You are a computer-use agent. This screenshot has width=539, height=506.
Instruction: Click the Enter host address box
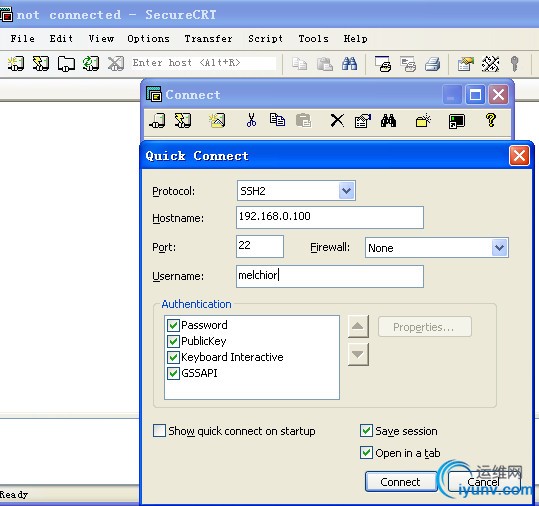click(204, 63)
